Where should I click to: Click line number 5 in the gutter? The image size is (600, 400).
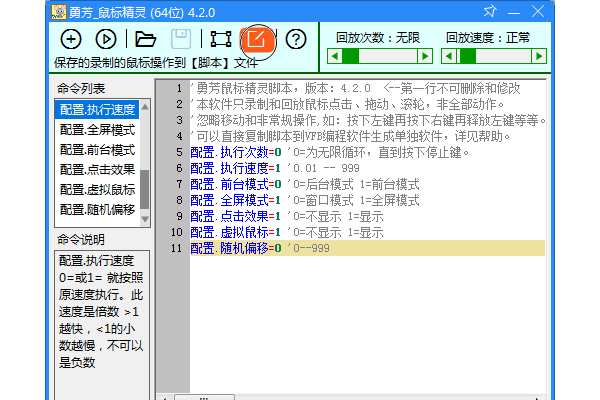pyautogui.click(x=179, y=152)
